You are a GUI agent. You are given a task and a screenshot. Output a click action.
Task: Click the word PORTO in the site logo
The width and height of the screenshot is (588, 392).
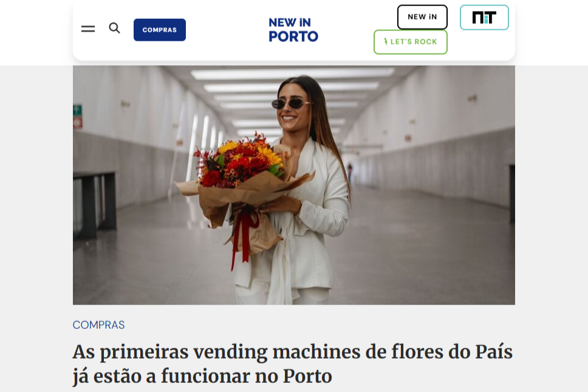pos(293,36)
